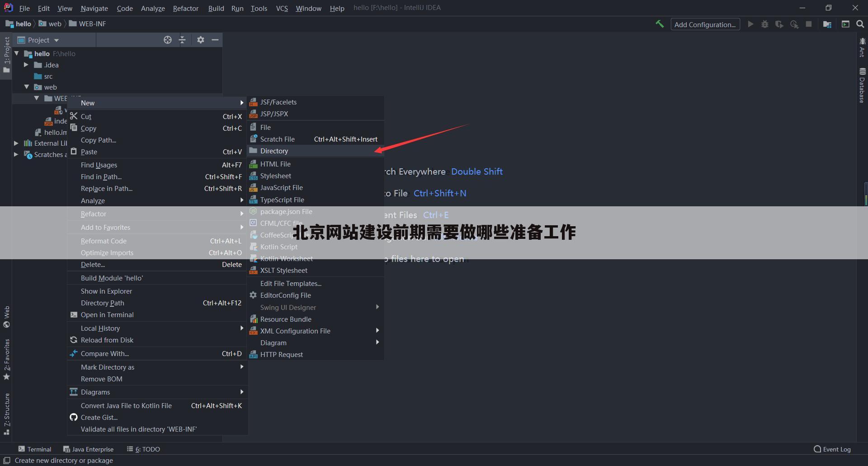868x466 pixels.
Task: Click Show in Explorer context entry
Action: (156, 291)
